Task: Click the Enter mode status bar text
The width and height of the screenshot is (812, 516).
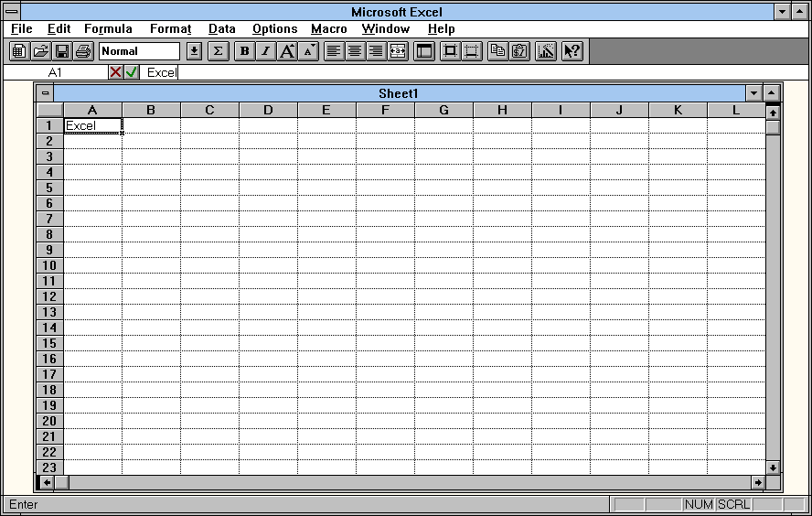Action: click(23, 504)
